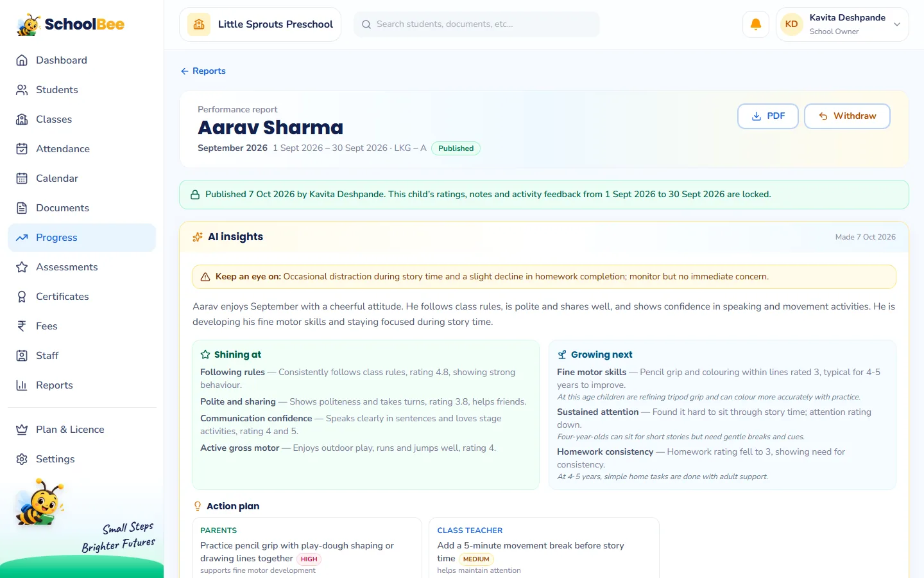Click the Plan & Licence crown icon
The width and height of the screenshot is (924, 578).
[x=22, y=430]
